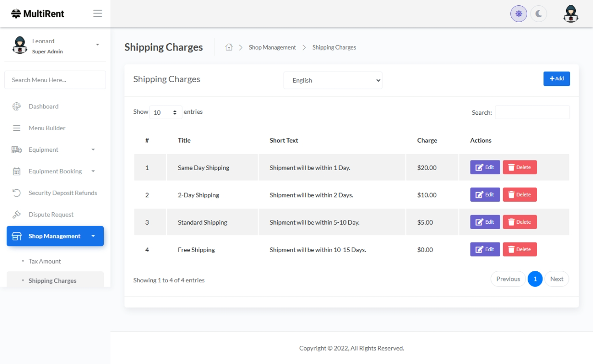The image size is (593, 364).
Task: Click the Dispute Request gavel icon
Action: coord(16,215)
